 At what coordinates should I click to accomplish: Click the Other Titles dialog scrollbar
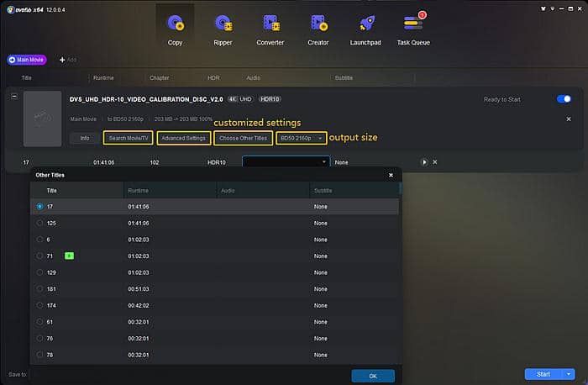click(x=400, y=189)
